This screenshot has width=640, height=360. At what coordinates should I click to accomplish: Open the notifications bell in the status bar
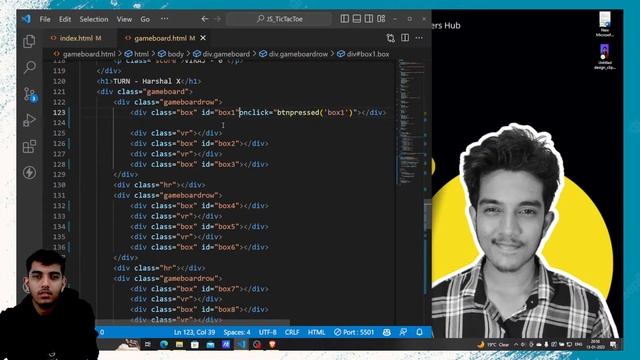click(x=419, y=332)
